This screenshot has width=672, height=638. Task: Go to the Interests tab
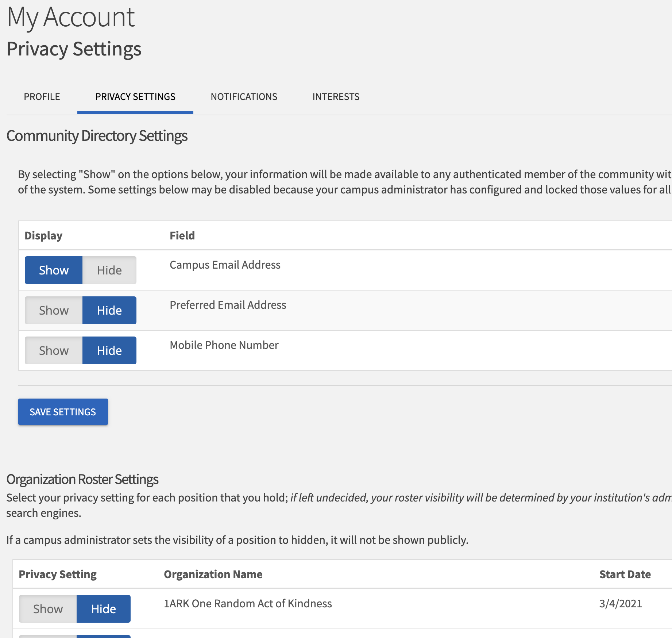(x=336, y=97)
